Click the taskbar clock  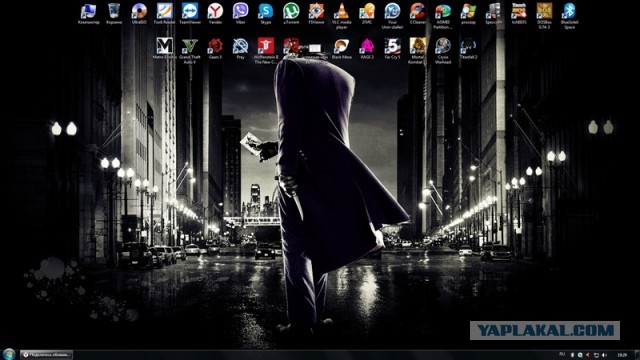[x=622, y=355]
